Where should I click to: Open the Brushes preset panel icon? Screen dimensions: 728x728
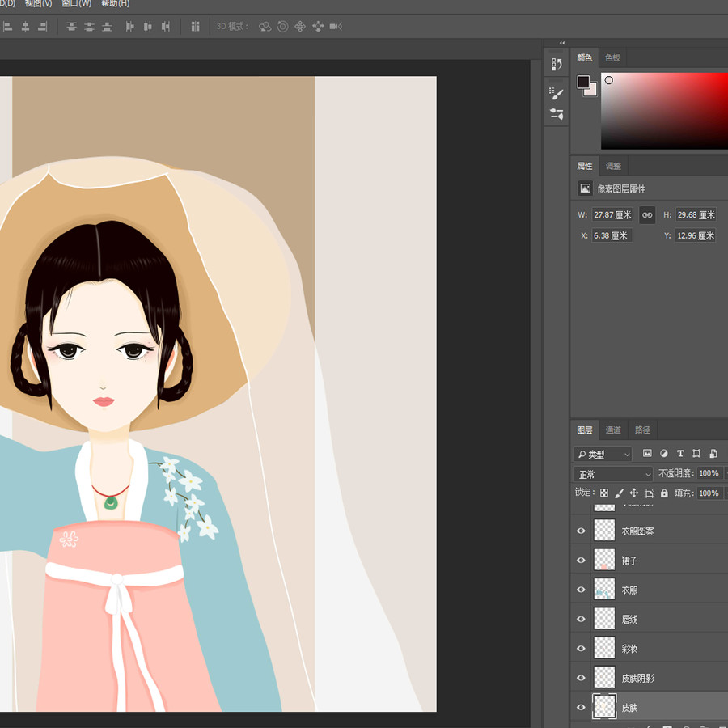click(557, 114)
